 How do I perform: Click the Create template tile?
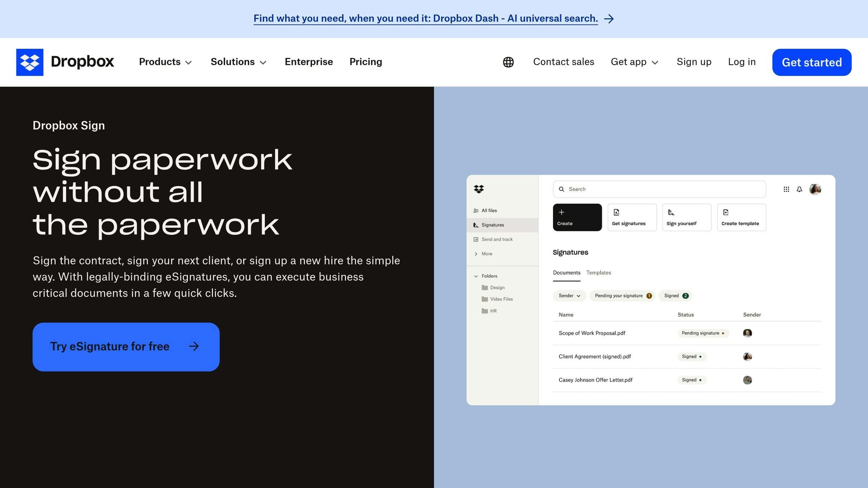tap(741, 217)
